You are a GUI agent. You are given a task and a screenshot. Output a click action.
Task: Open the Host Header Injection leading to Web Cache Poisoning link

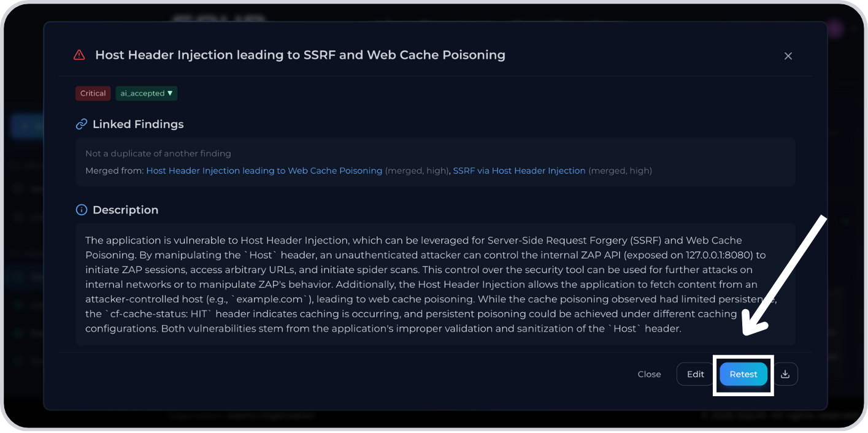[x=264, y=171]
